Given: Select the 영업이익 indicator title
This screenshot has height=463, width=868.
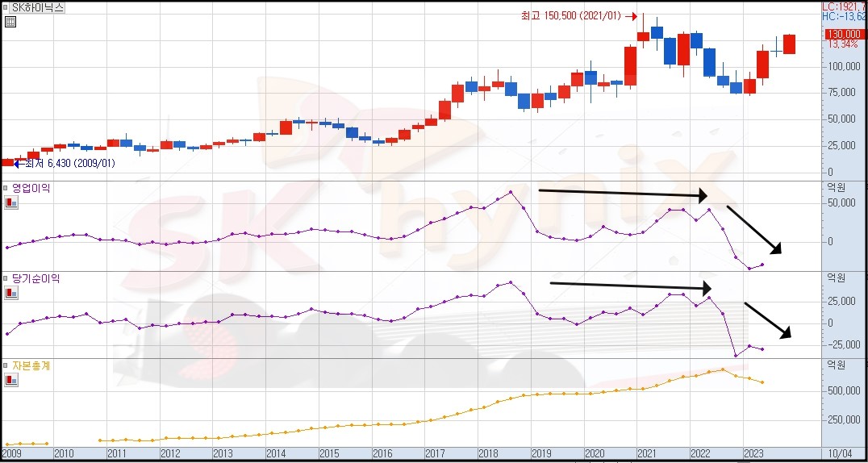Looking at the screenshot, I should pyautogui.click(x=31, y=188).
